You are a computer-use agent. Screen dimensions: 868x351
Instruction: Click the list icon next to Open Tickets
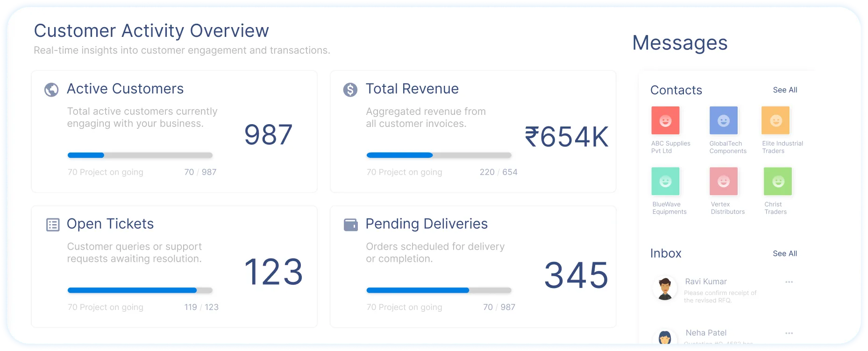[x=53, y=225]
